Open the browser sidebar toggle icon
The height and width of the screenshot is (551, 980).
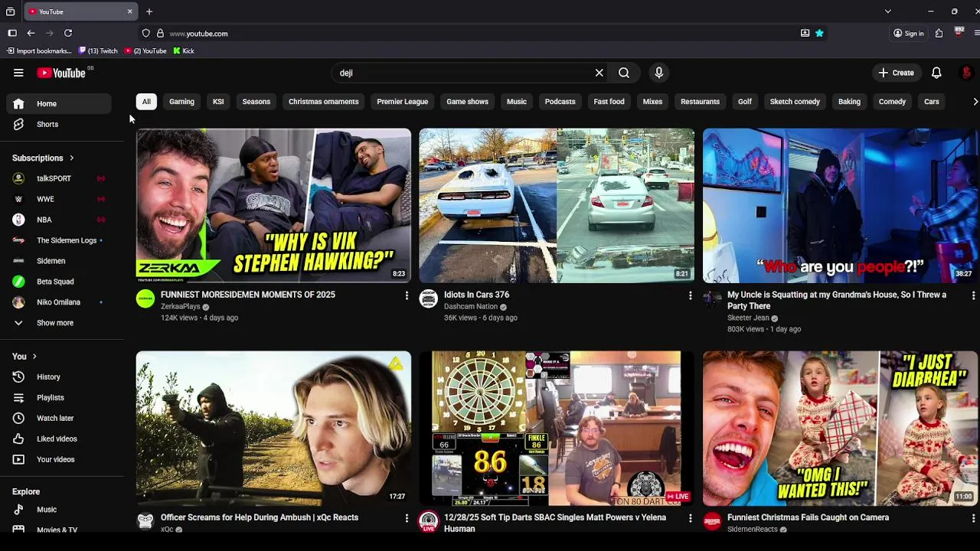coord(12,33)
